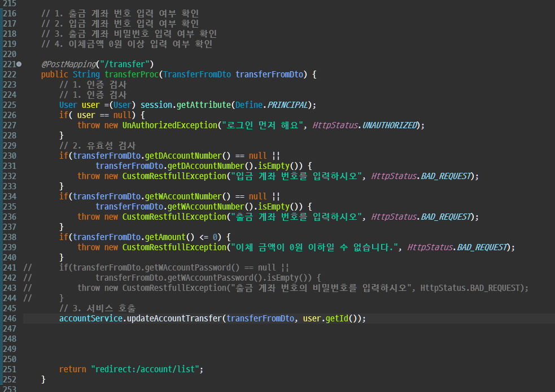555x392 pixels.
Task: Click UnAuthorizedException class name
Action: coord(170,125)
